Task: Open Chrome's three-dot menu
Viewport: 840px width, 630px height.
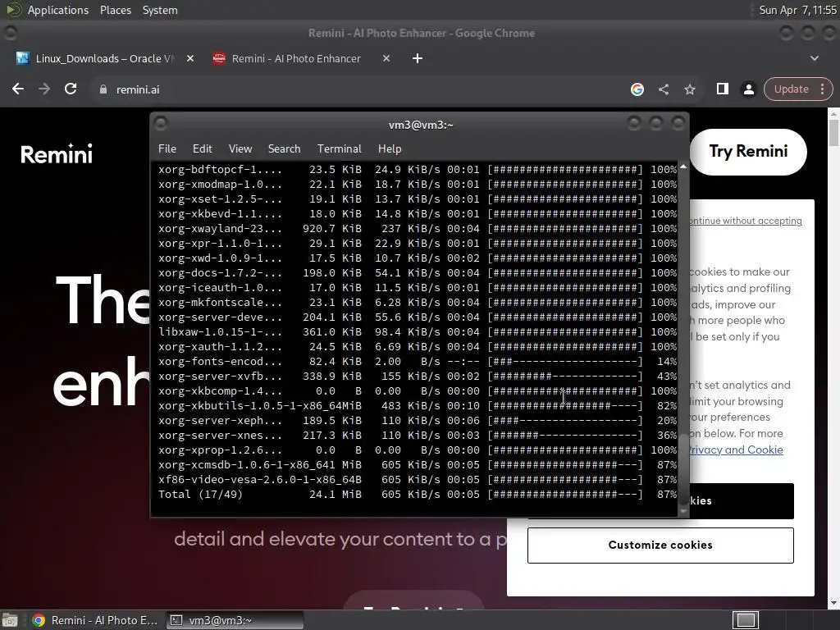Action: tap(822, 89)
